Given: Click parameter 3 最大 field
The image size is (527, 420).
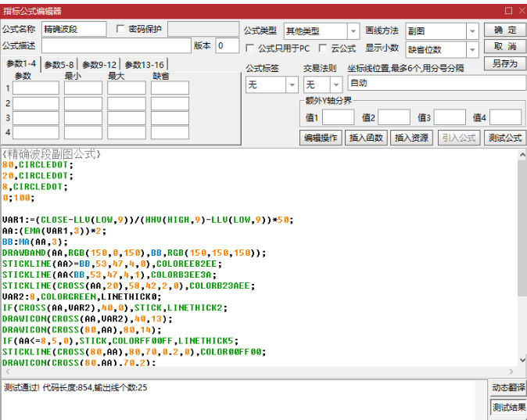Looking at the screenshot, I should (127, 118).
